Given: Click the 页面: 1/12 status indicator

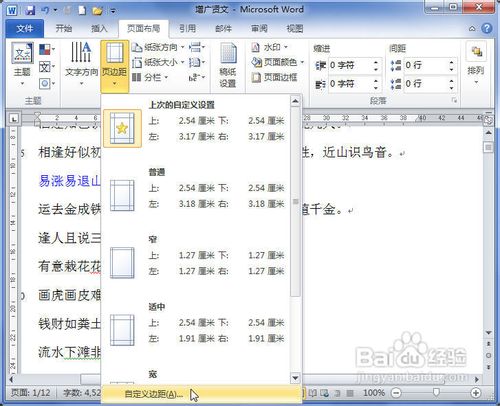Looking at the screenshot, I should (31, 393).
